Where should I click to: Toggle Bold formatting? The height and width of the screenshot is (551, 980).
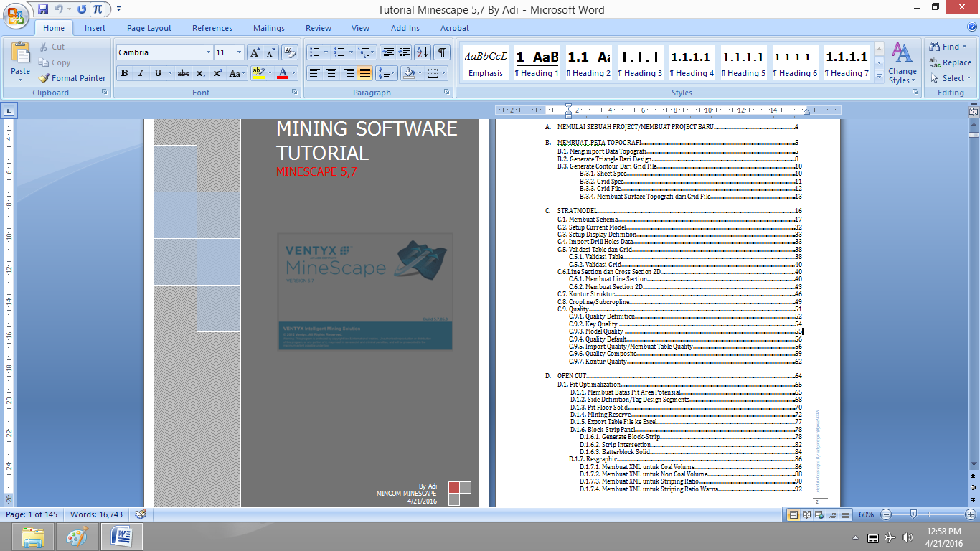pos(125,73)
